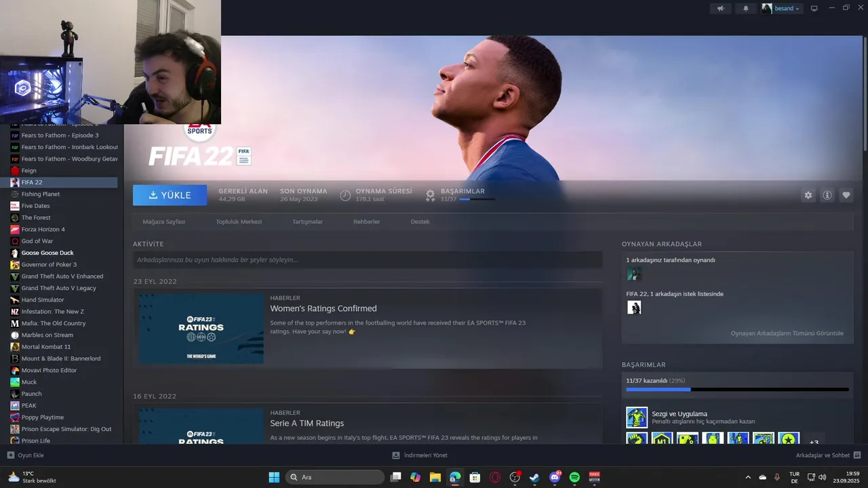Image resolution: width=868 pixels, height=488 pixels.
Task: Add FIFA 22 to favorites heart
Action: [846, 195]
